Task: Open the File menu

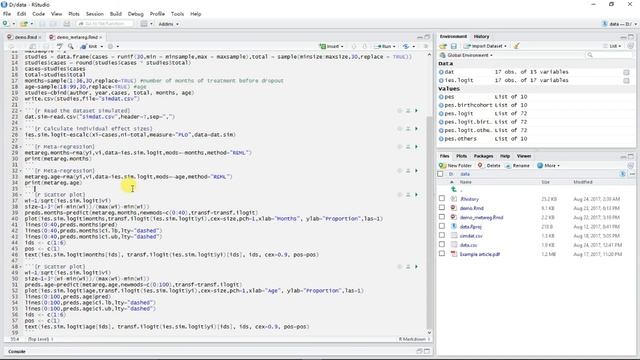Action: click(7, 14)
